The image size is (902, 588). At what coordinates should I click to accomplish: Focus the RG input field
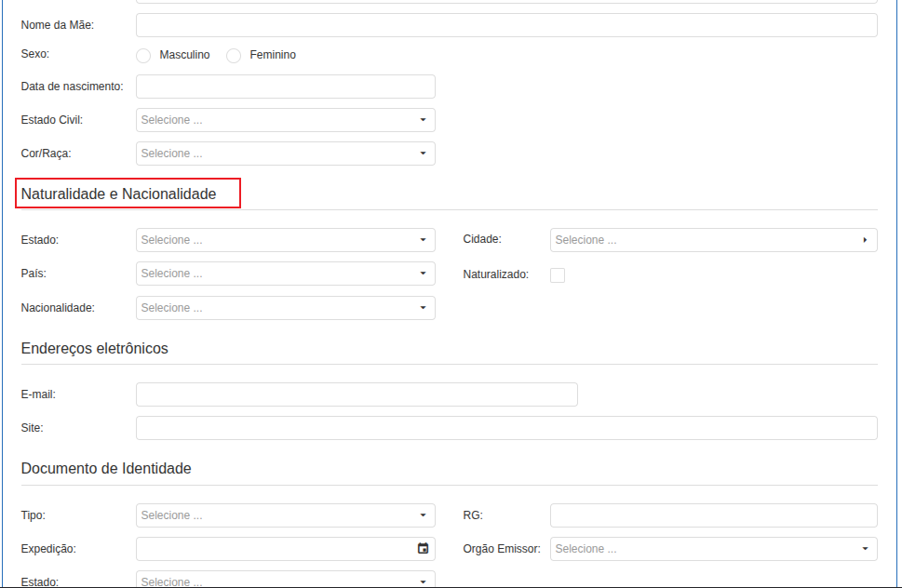click(713, 515)
